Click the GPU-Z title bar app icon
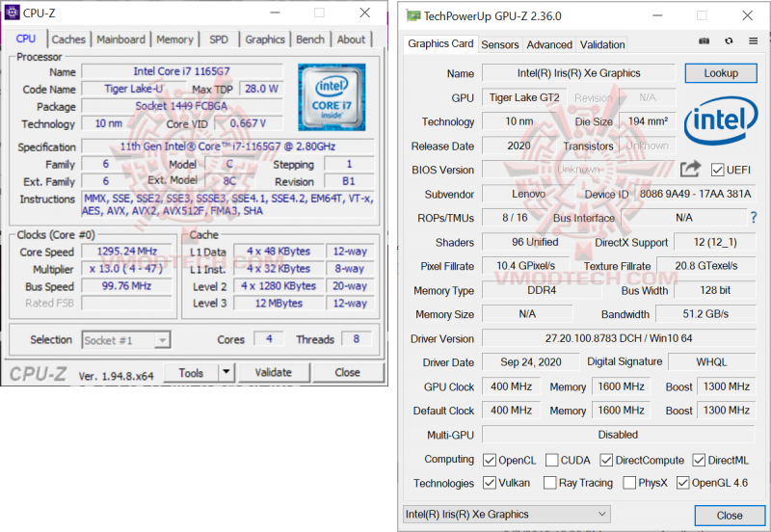 [413, 15]
